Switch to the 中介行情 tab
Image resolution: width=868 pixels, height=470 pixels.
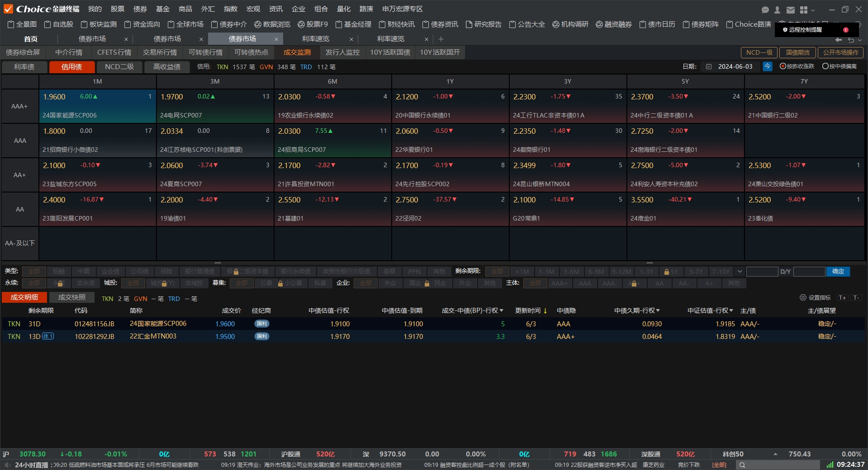[69, 52]
